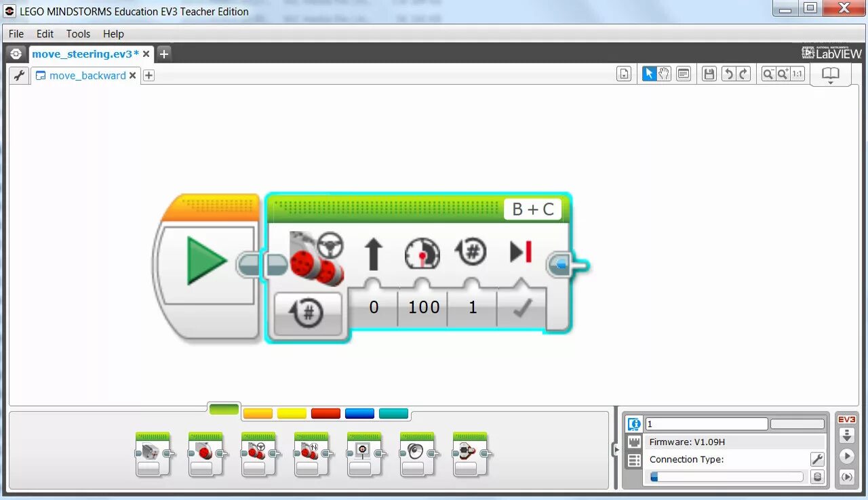The width and height of the screenshot is (868, 500).
Task: Pick the Move Steering block from palette
Action: (259, 454)
